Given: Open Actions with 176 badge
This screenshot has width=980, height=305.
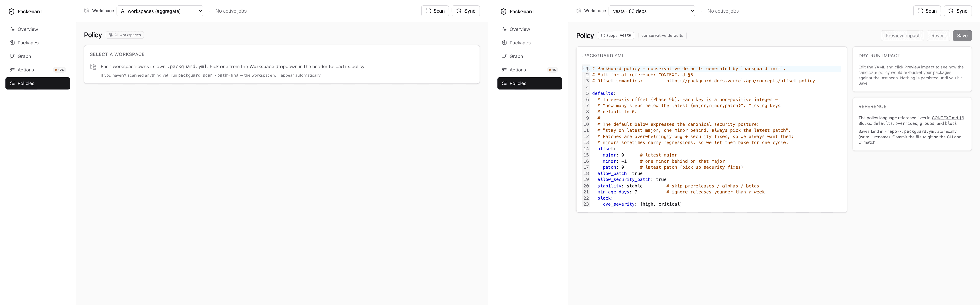Looking at the screenshot, I should 38,70.
